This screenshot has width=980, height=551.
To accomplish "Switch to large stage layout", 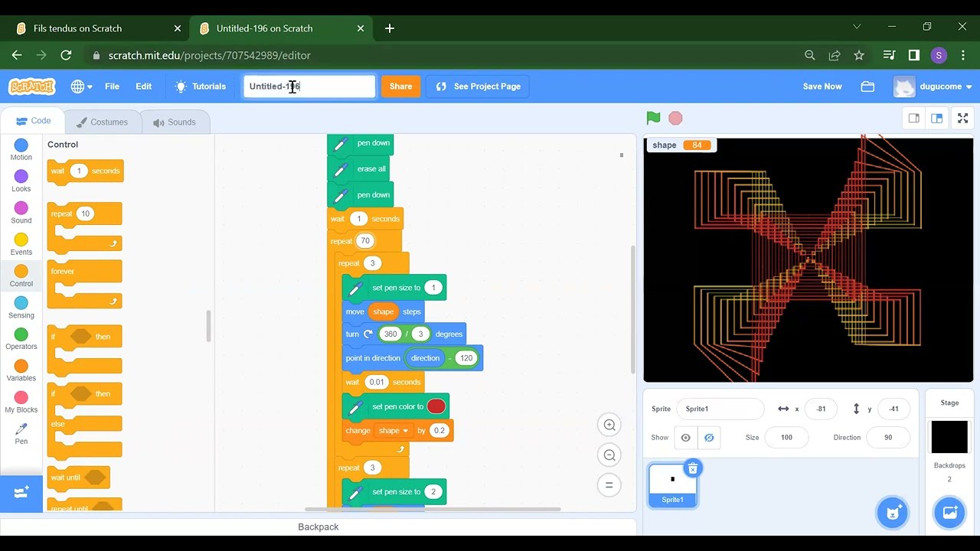I will coord(936,118).
